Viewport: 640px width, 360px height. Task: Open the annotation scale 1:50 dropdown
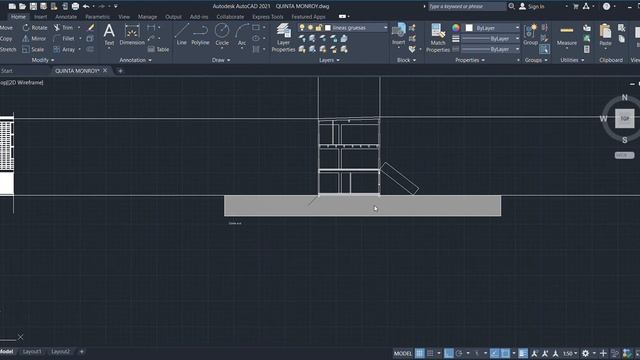click(570, 353)
